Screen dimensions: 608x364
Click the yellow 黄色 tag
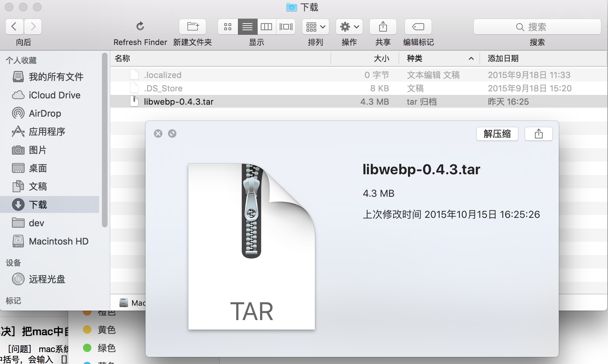(x=99, y=330)
